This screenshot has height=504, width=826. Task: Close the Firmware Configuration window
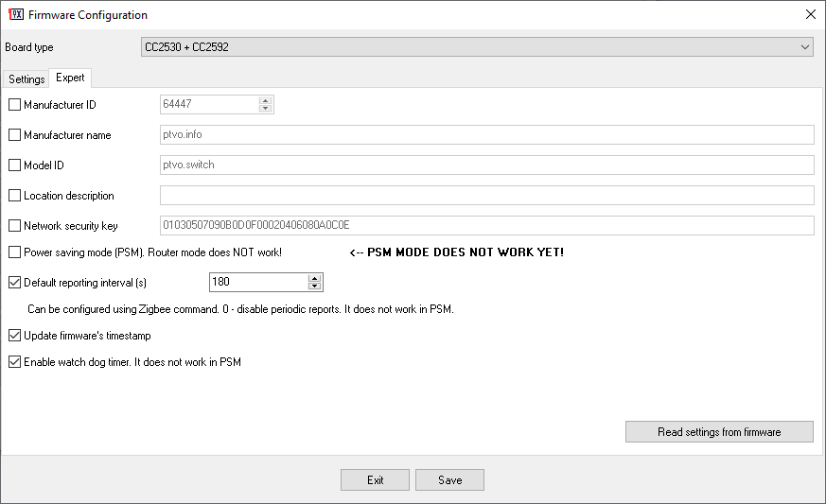[x=811, y=14]
